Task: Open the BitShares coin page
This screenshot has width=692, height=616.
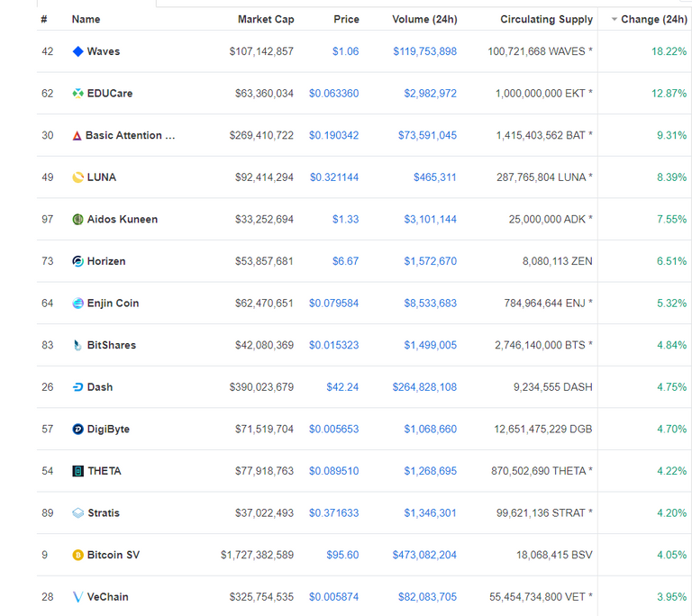Action: [x=112, y=345]
